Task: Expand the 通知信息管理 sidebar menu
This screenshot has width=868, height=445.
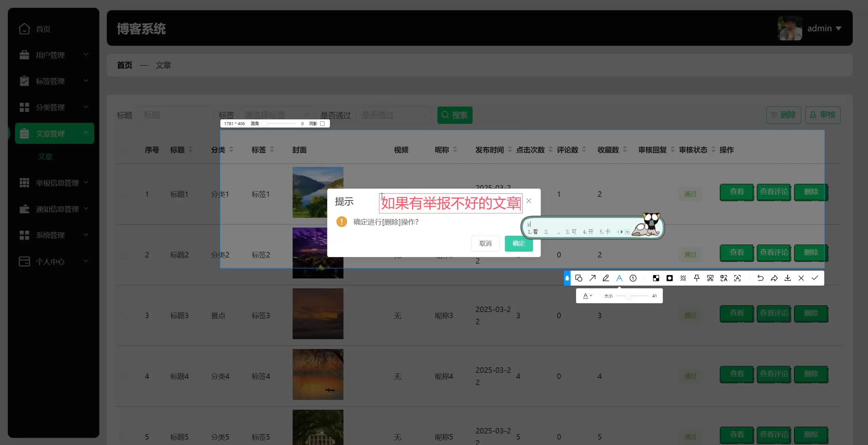Action: (54, 209)
